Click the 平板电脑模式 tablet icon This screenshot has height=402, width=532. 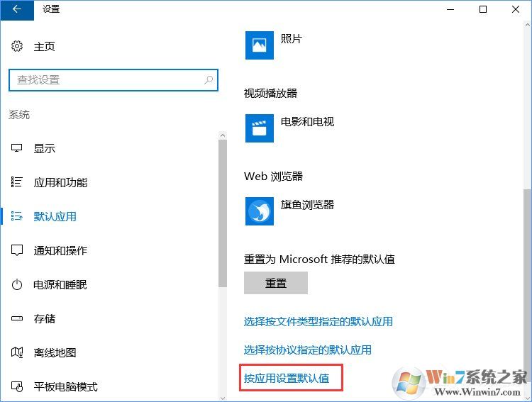click(x=17, y=386)
